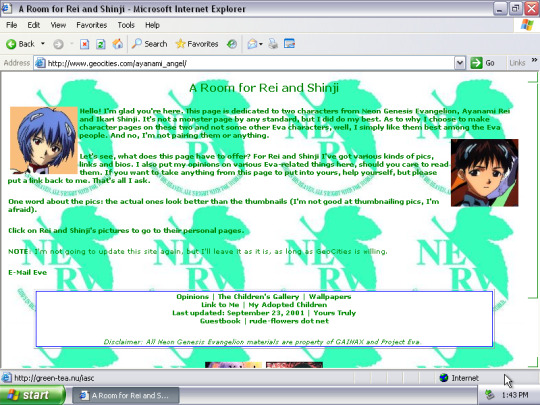Open the rude-flowers dot net link
This screenshot has height=405, width=540.
point(289,321)
